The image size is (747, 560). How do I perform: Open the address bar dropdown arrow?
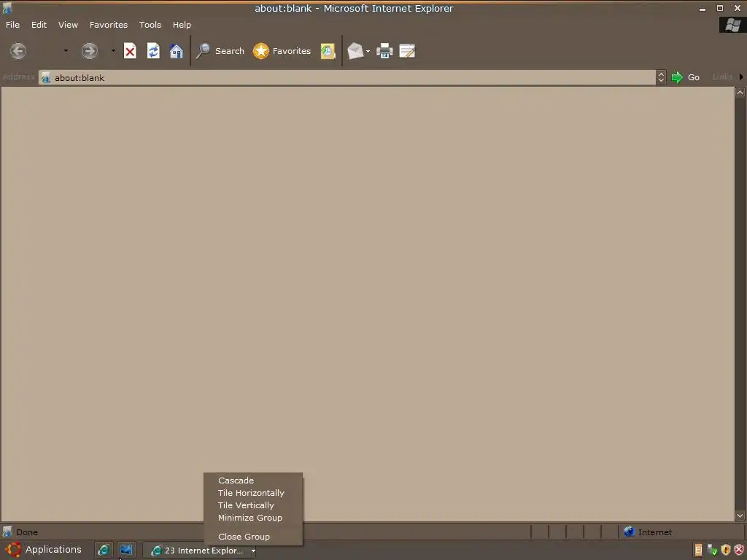661,77
